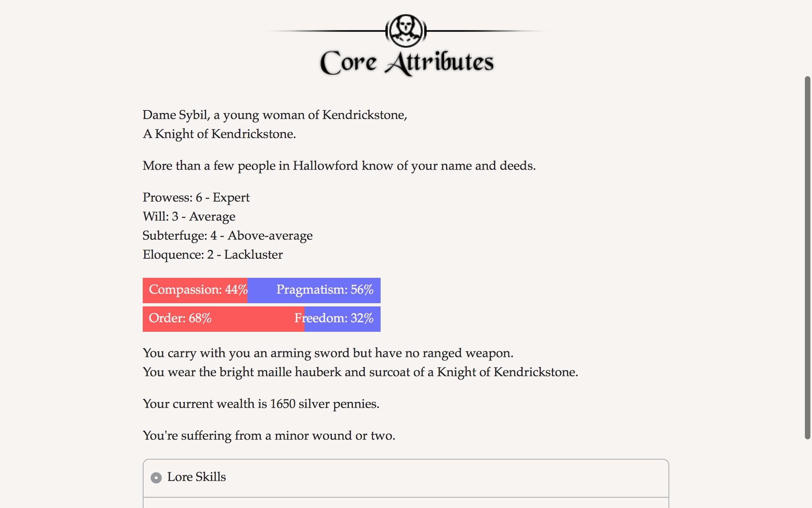Screen dimensions: 812x508
Task: Click the Lore Skills option label
Action: pyautogui.click(x=196, y=477)
